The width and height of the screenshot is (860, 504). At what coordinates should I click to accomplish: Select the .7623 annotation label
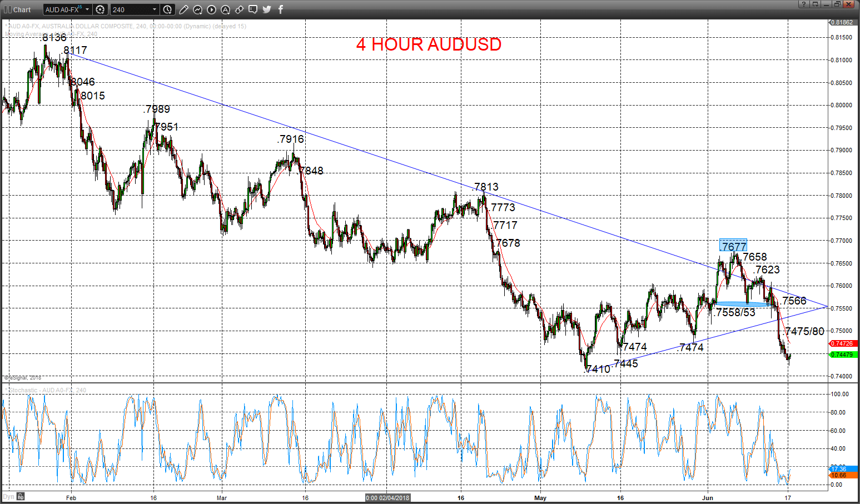point(767,270)
